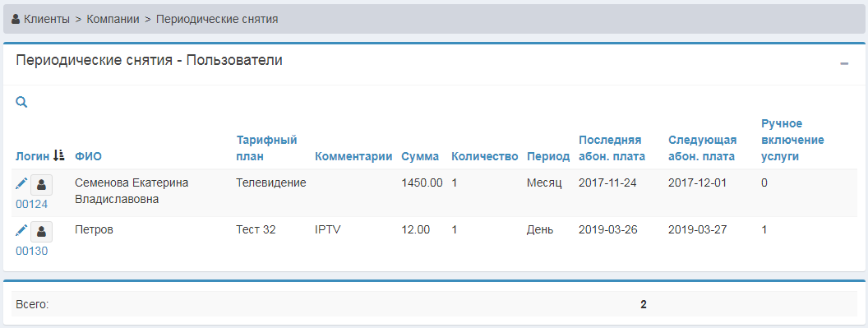Open user profile button for Петров
The width and height of the screenshot is (868, 328).
click(42, 232)
